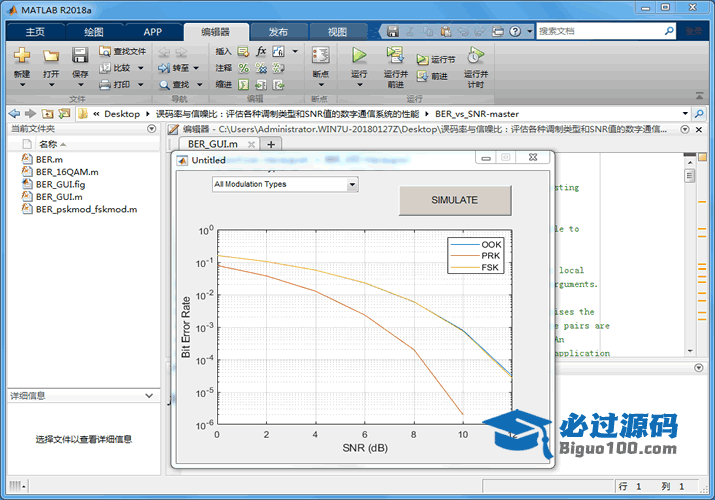Expand the 保存 dropdown arrow
The image size is (715, 500).
pos(80,85)
